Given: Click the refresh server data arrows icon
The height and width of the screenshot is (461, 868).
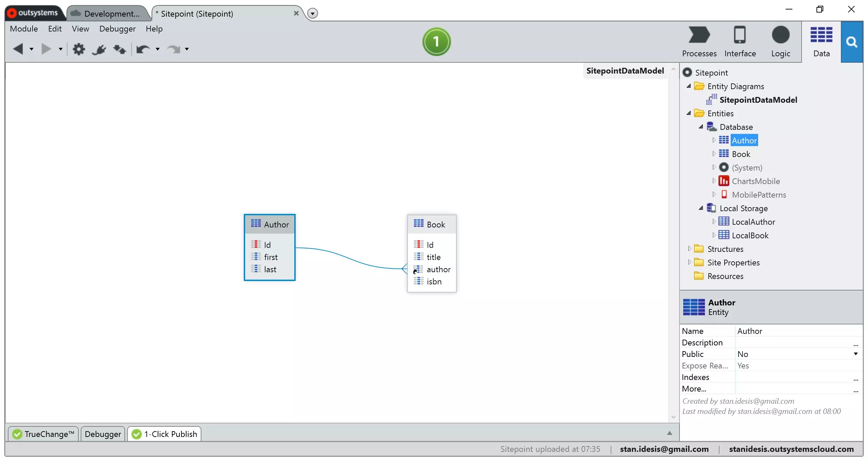Looking at the screenshot, I should pyautogui.click(x=119, y=49).
